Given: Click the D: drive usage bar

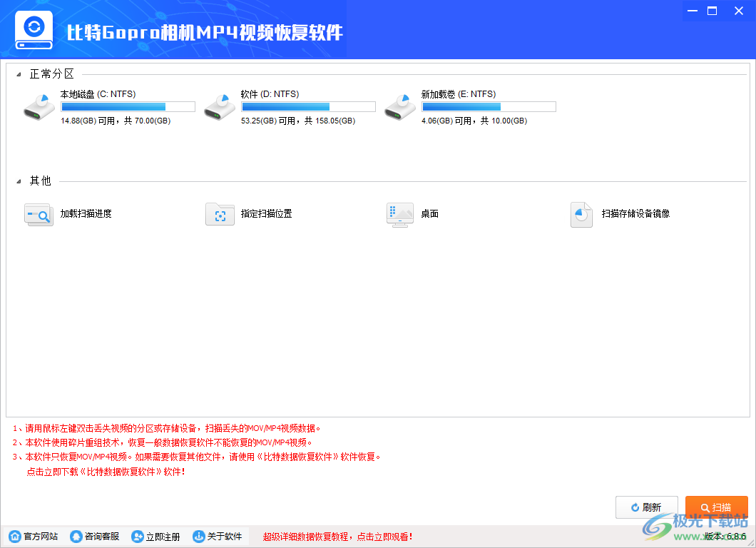Looking at the screenshot, I should click(308, 106).
